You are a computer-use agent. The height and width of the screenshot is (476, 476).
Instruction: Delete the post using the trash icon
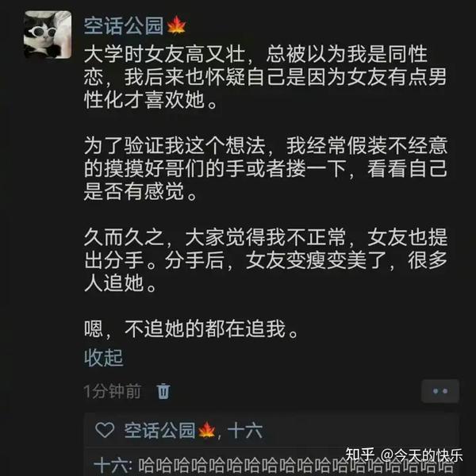pyautogui.click(x=163, y=391)
